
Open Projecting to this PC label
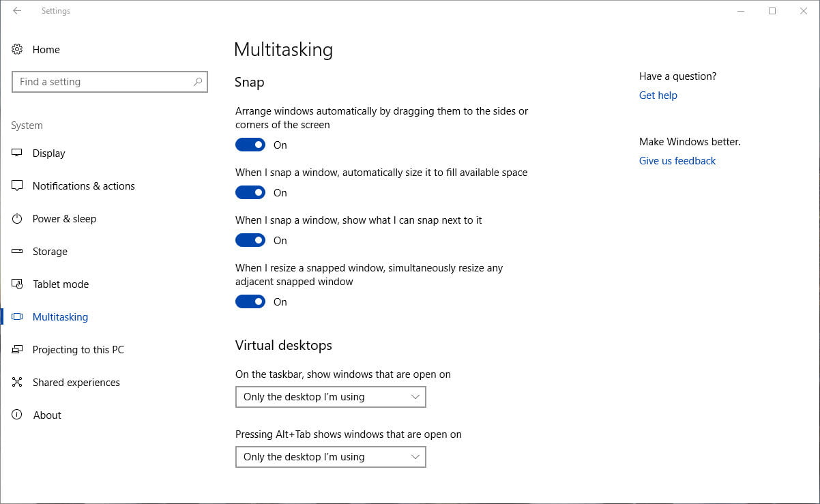[x=78, y=349]
